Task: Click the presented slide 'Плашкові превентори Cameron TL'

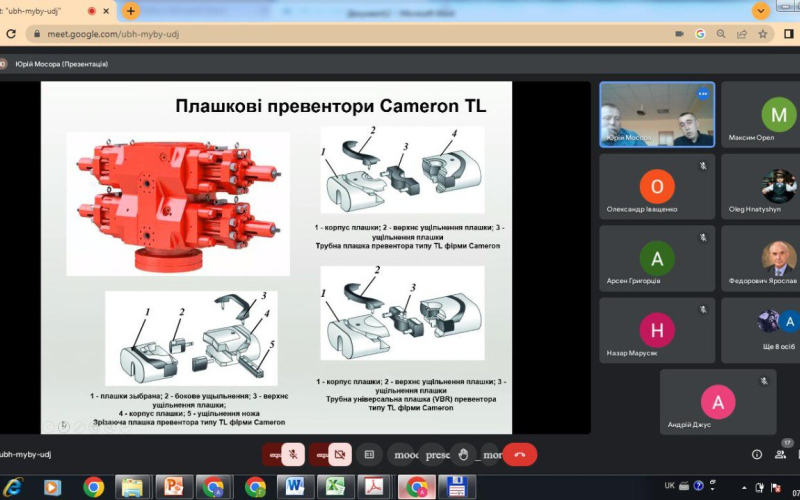Action: [277, 258]
